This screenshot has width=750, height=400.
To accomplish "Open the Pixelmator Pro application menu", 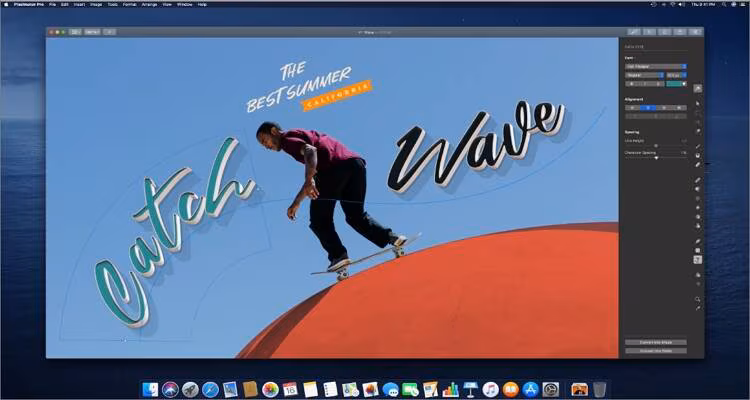I will point(29,4).
